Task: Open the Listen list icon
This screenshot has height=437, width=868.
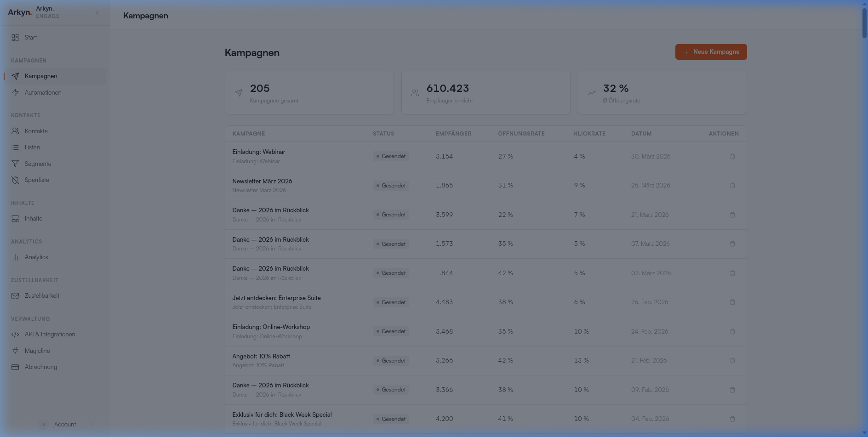Action: [x=15, y=148]
